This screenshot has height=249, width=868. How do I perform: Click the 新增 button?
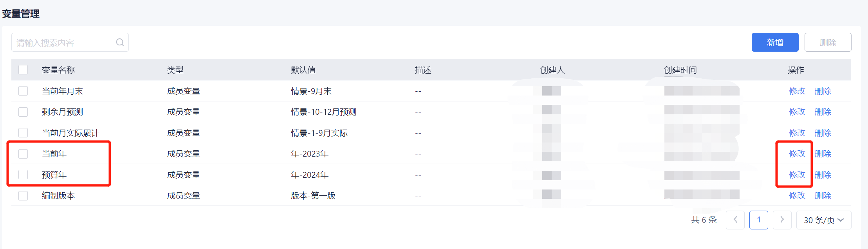775,42
